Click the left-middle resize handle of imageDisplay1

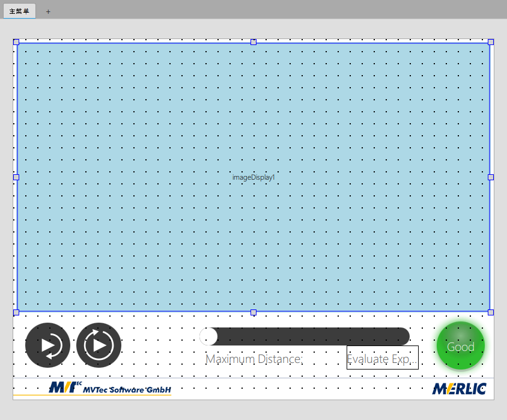(x=16, y=177)
